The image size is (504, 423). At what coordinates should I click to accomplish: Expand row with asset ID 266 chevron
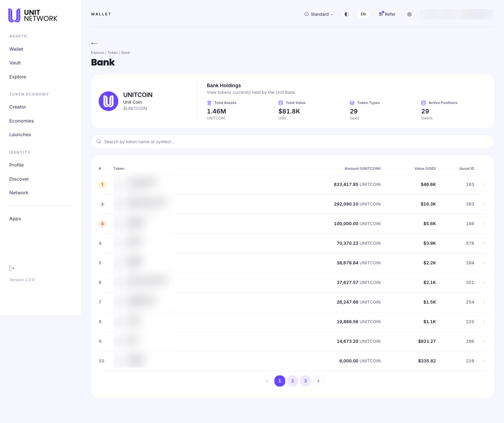click(x=484, y=341)
